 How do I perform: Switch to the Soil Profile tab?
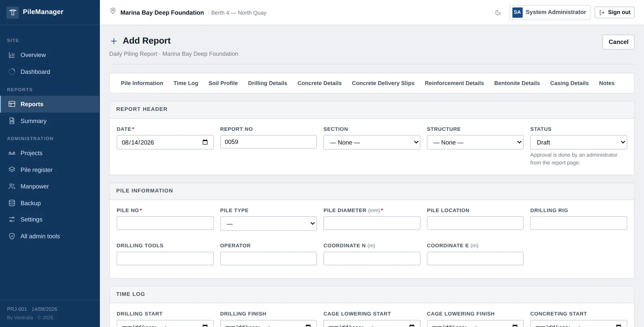tap(223, 83)
